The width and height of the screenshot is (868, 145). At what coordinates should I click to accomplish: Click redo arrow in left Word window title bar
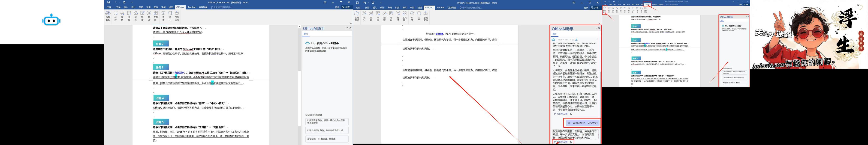point(124,2)
